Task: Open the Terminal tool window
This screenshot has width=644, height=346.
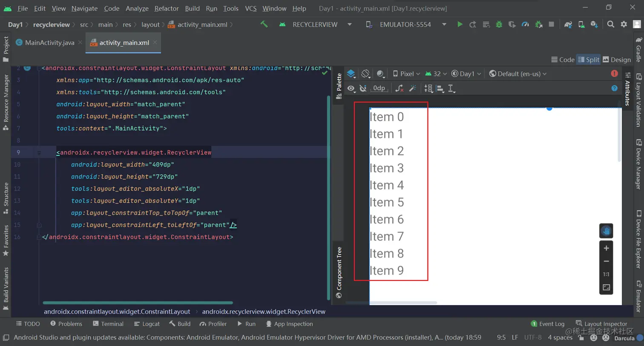Action: click(x=108, y=324)
